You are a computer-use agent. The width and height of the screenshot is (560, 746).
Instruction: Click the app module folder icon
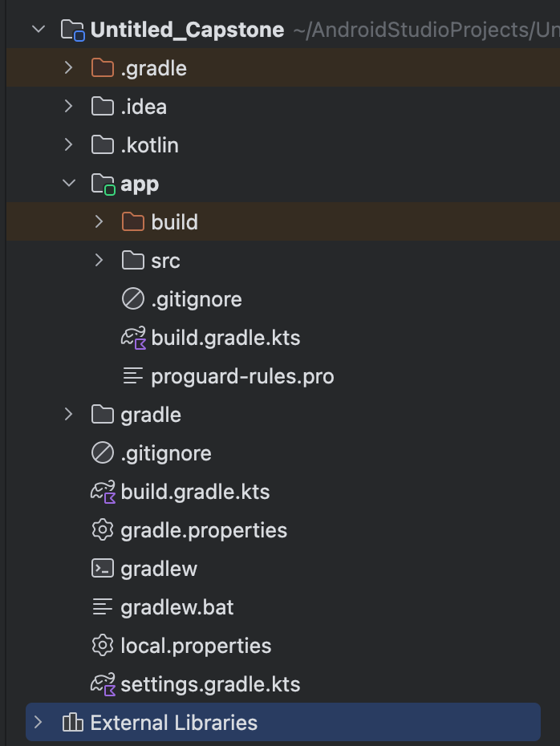coord(104,183)
